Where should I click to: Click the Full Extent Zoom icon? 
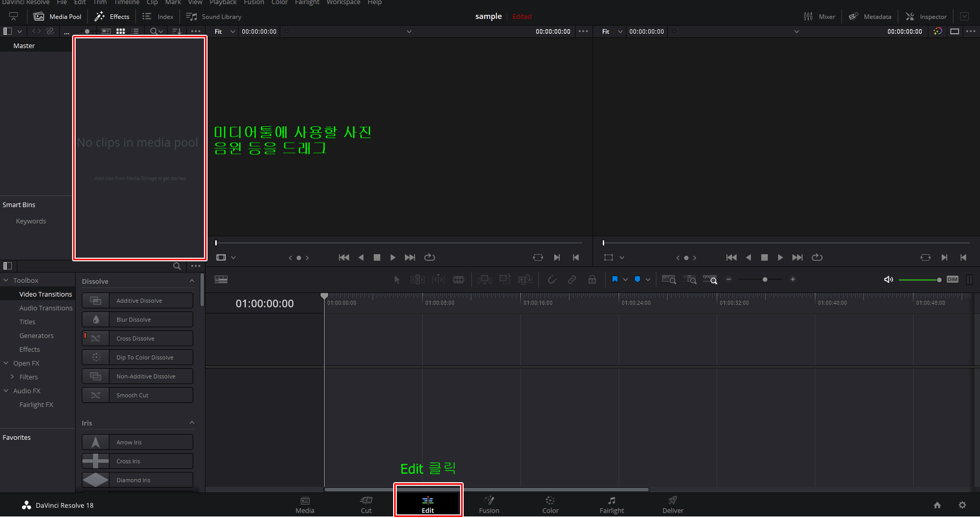(x=669, y=279)
